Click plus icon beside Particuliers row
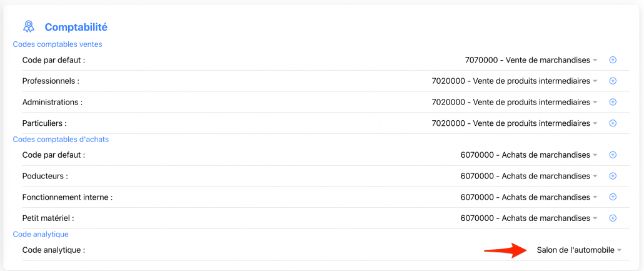 tap(613, 123)
